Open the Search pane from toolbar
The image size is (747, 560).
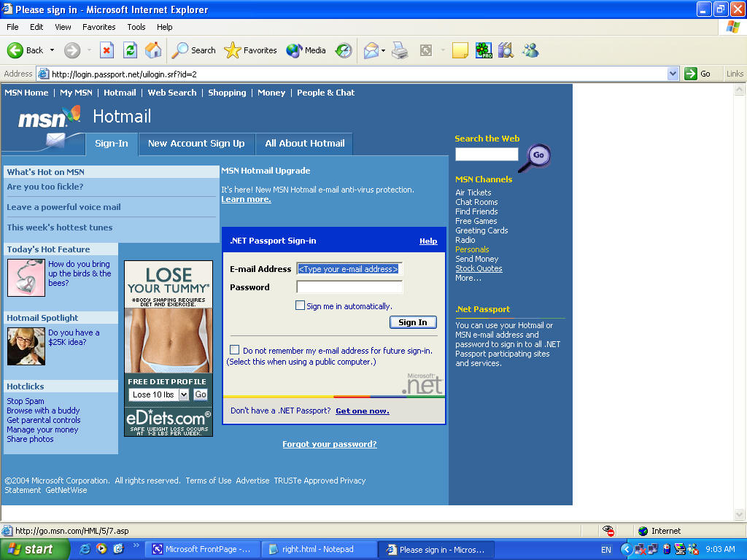(x=193, y=50)
